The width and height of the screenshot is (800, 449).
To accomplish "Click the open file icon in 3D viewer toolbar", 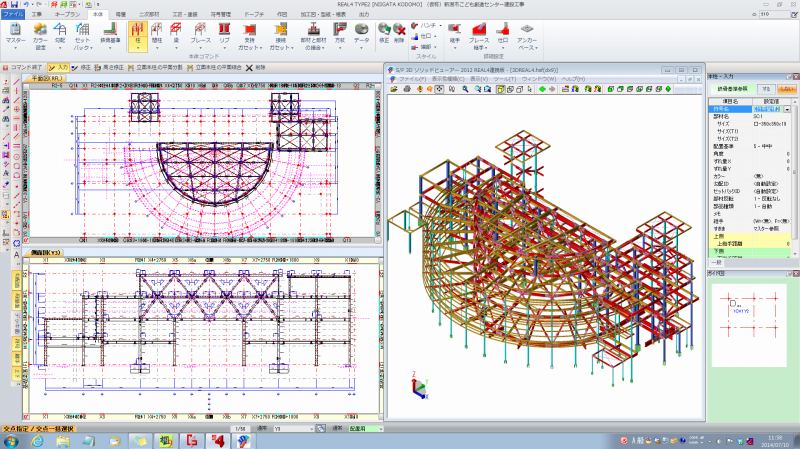I will tap(394, 89).
